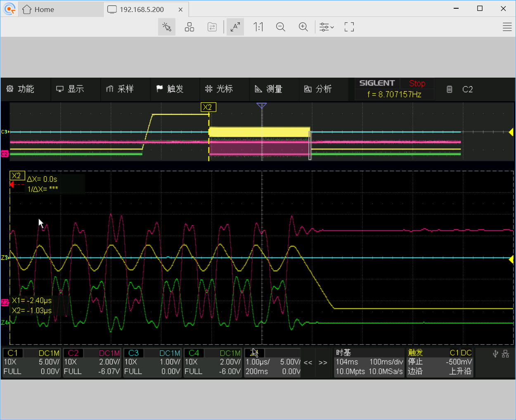Zoom out the remote view
This screenshot has height=420, width=516.
(x=281, y=27)
